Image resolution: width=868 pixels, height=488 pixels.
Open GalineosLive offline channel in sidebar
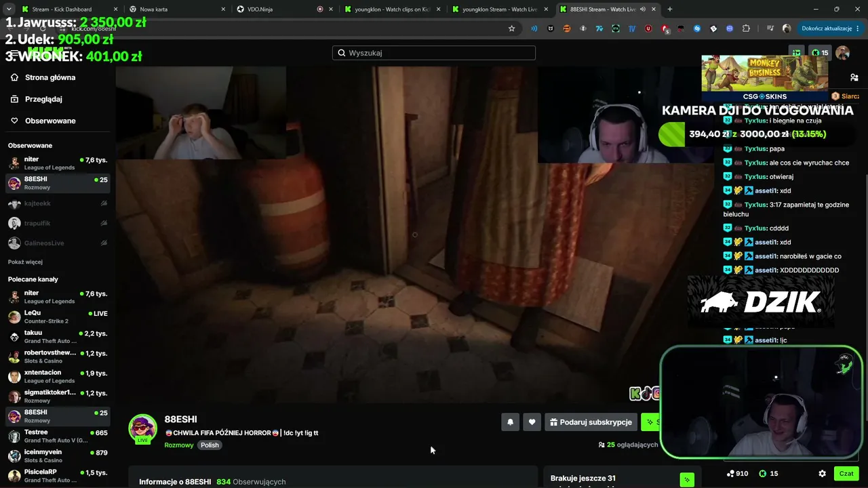(x=58, y=243)
